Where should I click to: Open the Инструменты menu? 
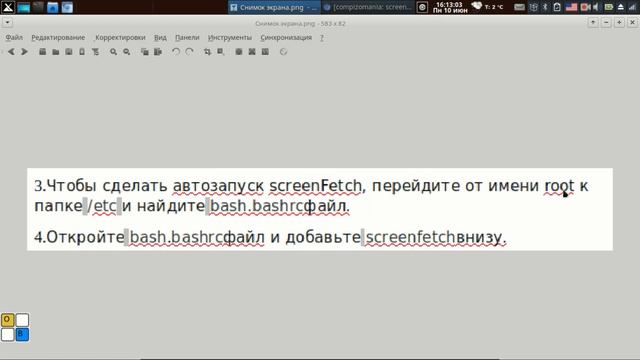coord(230,38)
